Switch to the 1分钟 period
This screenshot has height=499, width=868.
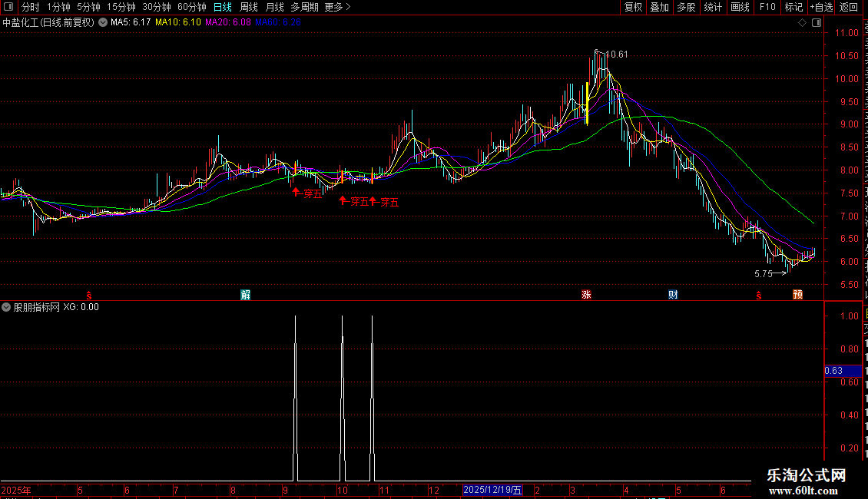(x=58, y=7)
